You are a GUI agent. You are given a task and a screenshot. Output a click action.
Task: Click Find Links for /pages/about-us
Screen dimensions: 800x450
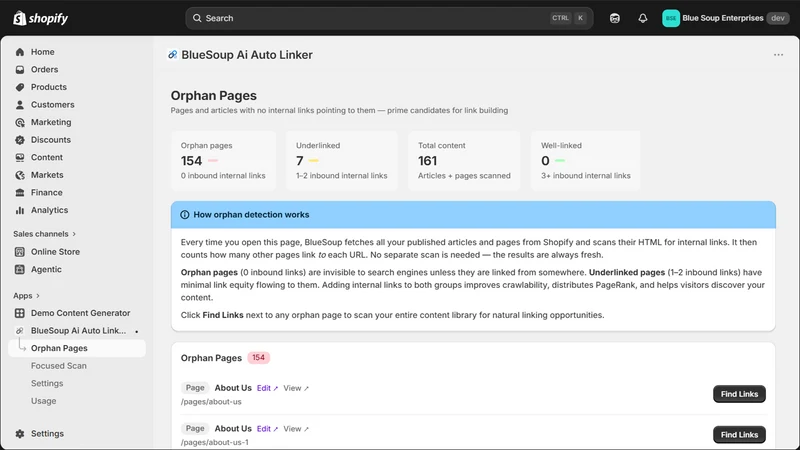(x=739, y=394)
